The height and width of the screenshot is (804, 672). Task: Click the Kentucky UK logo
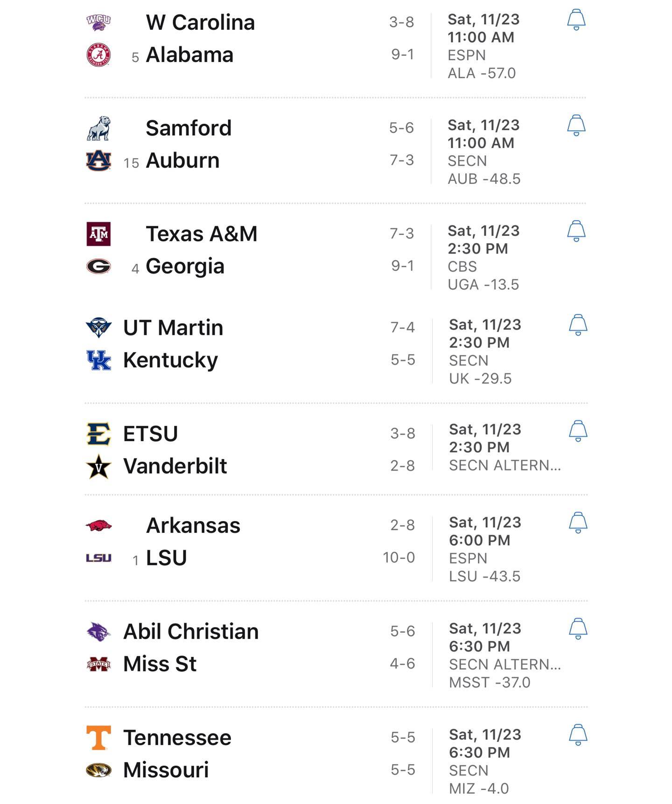[98, 360]
